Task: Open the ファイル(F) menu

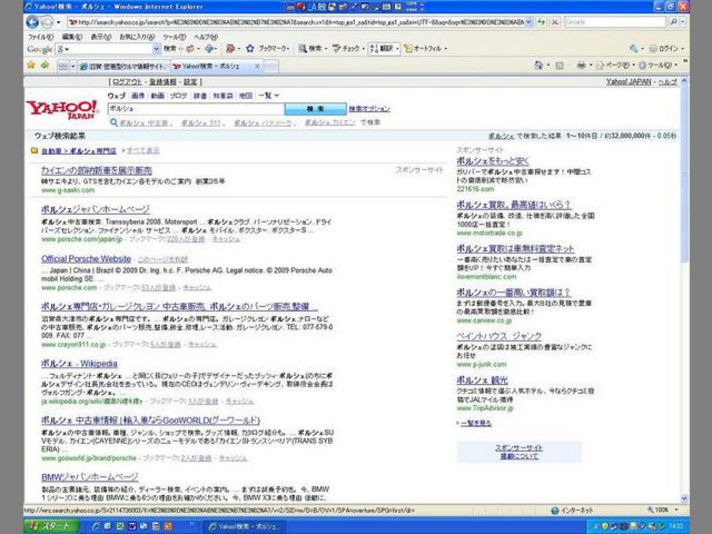Action: pos(39,35)
